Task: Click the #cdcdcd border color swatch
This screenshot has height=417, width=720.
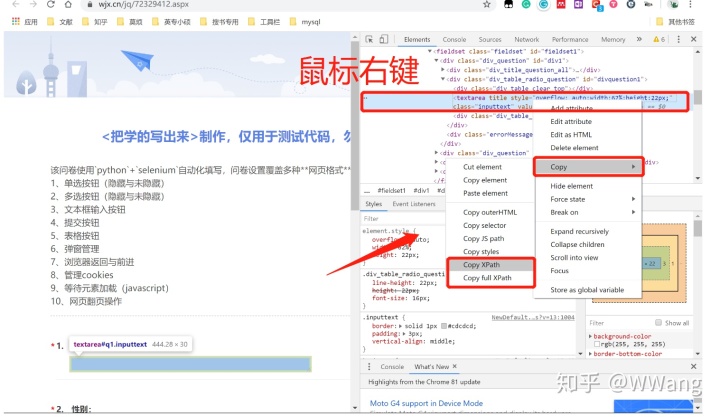Action: tap(444, 326)
